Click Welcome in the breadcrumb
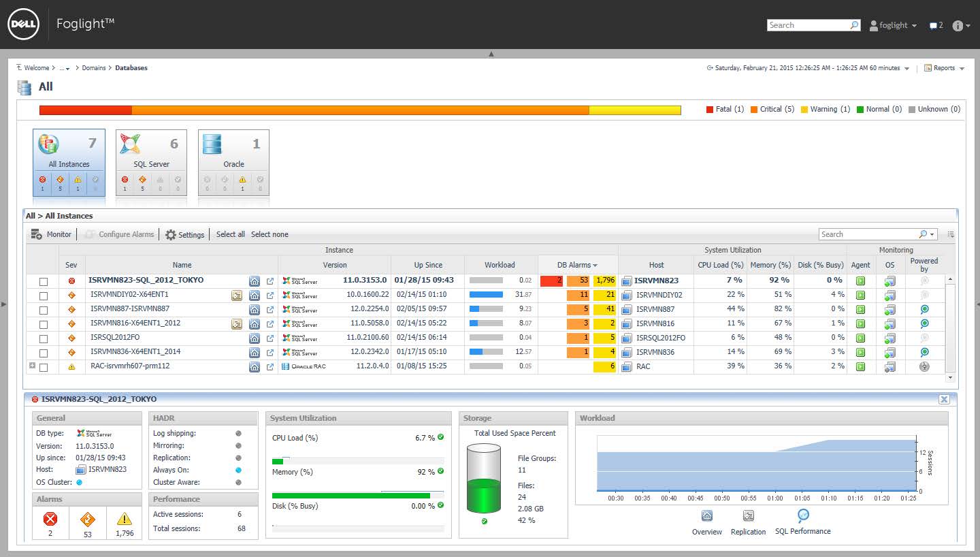 click(x=36, y=68)
